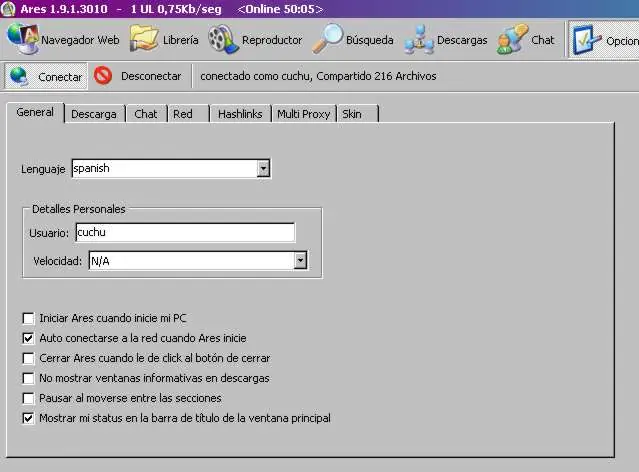
Task: Click title text 'Ares 1.9.1.3010'
Action: pyautogui.click(x=64, y=9)
